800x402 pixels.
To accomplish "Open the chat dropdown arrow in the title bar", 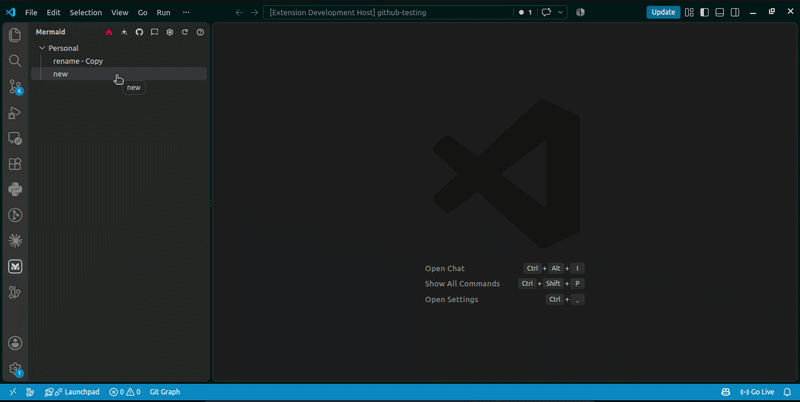I will click(561, 12).
